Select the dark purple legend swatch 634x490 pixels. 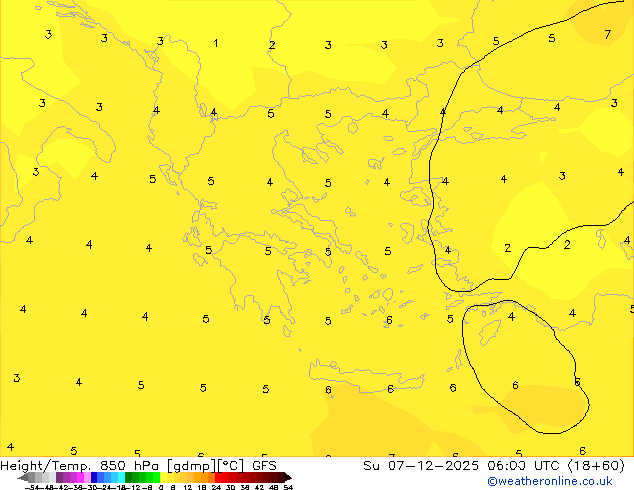[59, 477]
